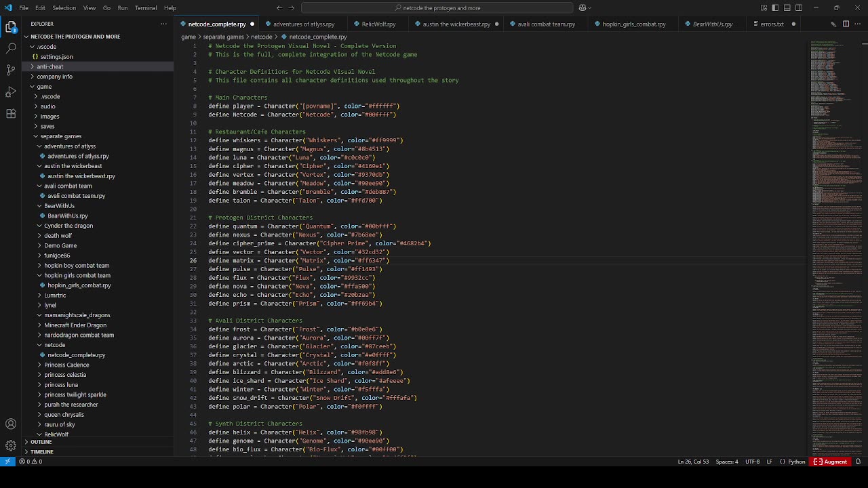Open the File menu

(24, 8)
